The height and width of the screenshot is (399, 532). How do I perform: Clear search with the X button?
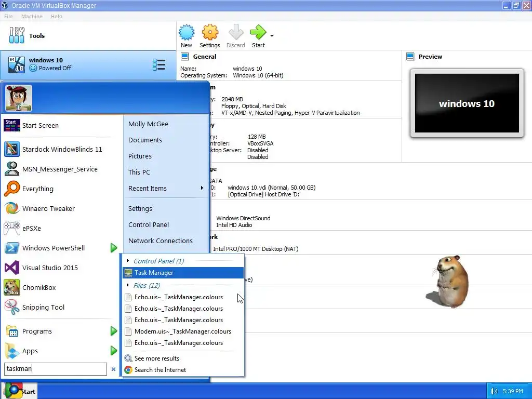113,369
